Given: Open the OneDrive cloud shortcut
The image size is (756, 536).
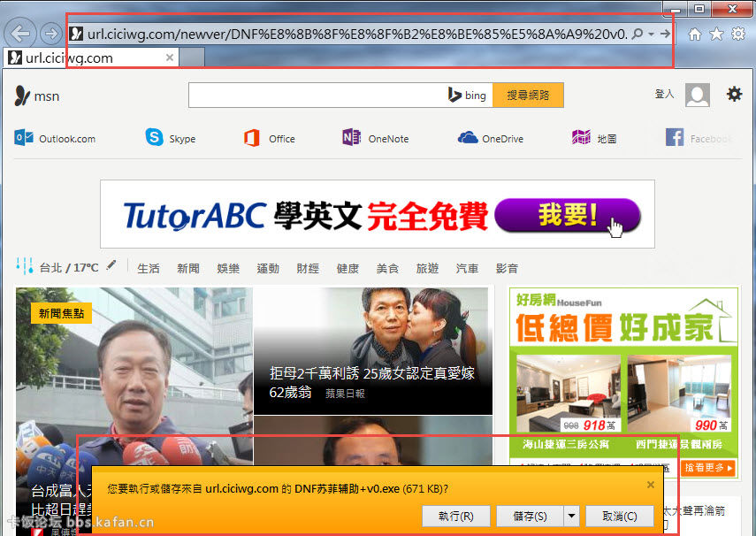Looking at the screenshot, I should point(468,138).
